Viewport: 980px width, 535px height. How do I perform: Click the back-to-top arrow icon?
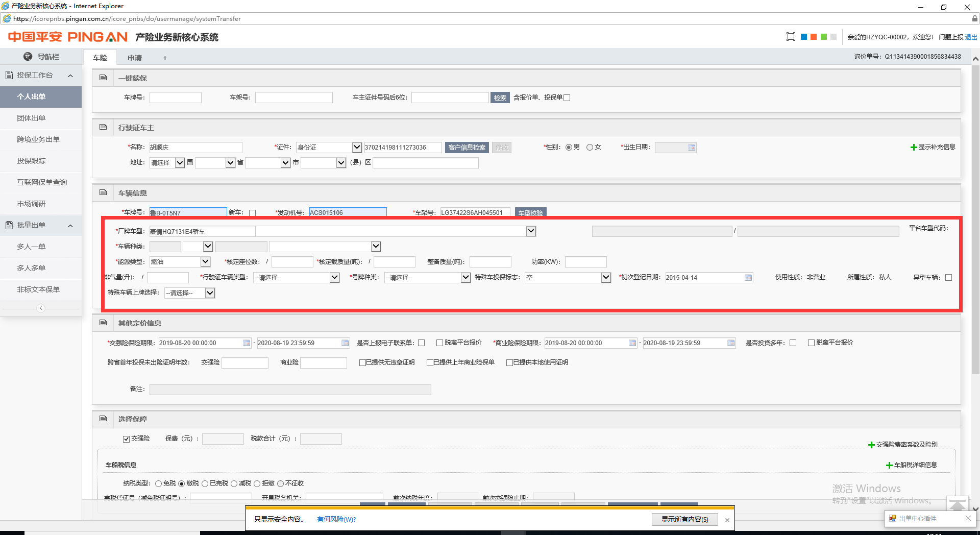point(957,505)
